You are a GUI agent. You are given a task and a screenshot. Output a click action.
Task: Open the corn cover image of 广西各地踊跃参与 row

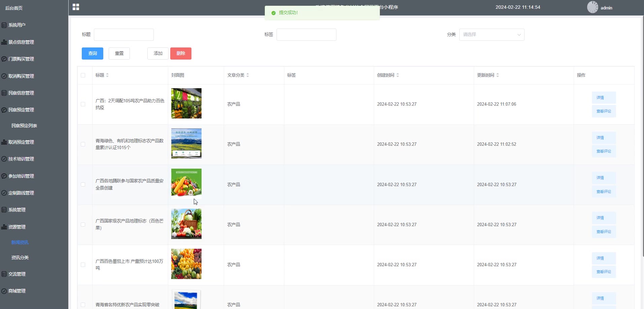186,183
